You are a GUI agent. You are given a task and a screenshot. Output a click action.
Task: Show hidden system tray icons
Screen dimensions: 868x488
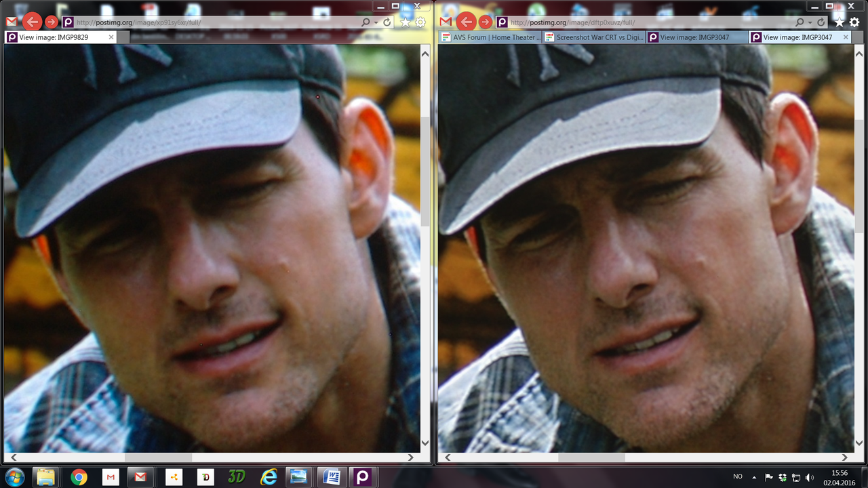click(x=755, y=477)
